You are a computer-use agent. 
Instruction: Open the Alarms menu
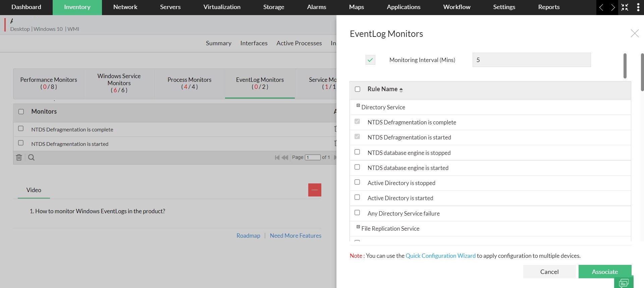coord(316,7)
